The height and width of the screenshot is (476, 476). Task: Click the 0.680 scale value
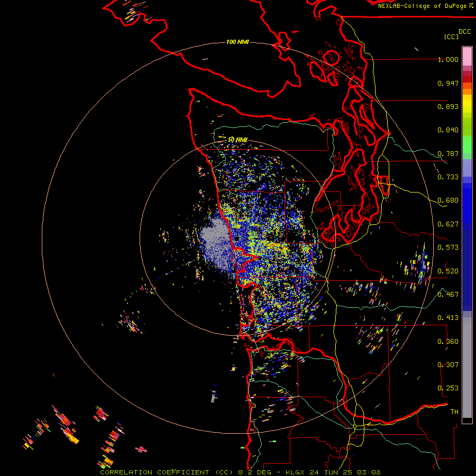coord(448,200)
